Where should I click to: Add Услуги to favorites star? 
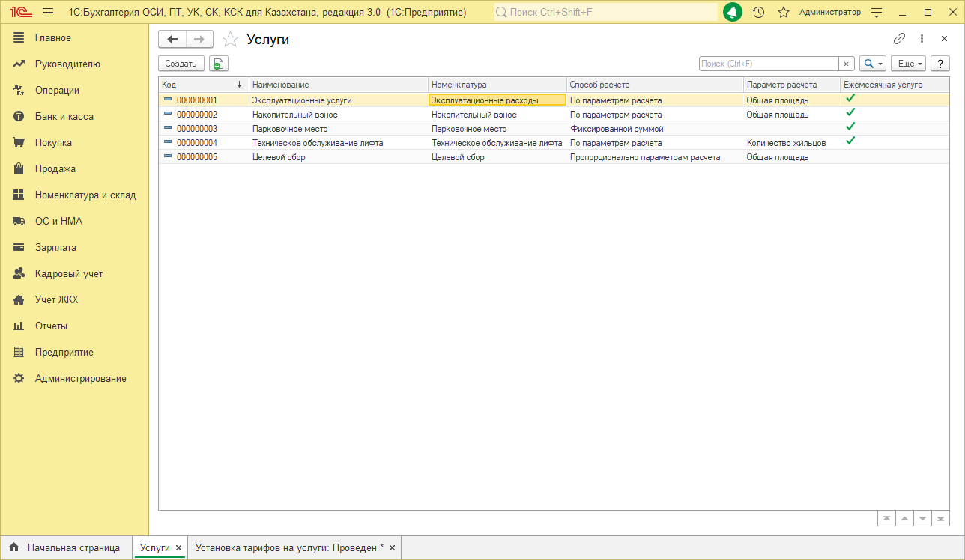point(231,40)
